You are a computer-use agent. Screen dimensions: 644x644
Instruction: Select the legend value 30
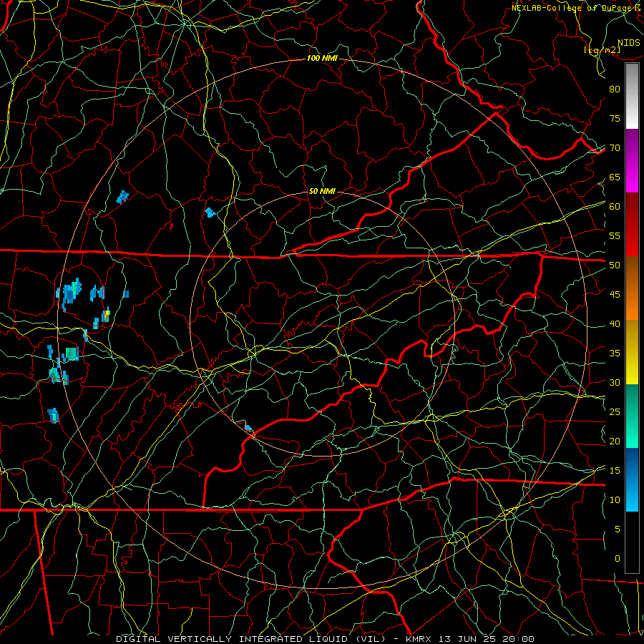tap(615, 382)
